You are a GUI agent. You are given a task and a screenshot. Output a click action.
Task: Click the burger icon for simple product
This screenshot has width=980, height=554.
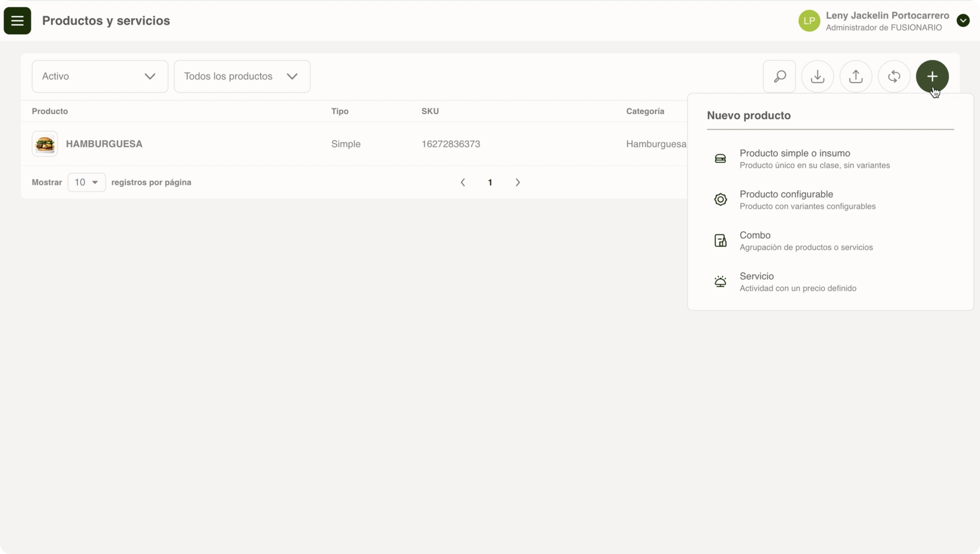(x=720, y=159)
